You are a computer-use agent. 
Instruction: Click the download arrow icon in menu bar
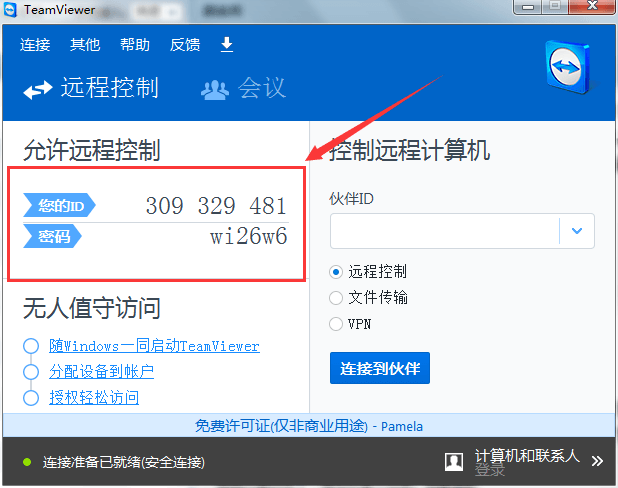(227, 45)
